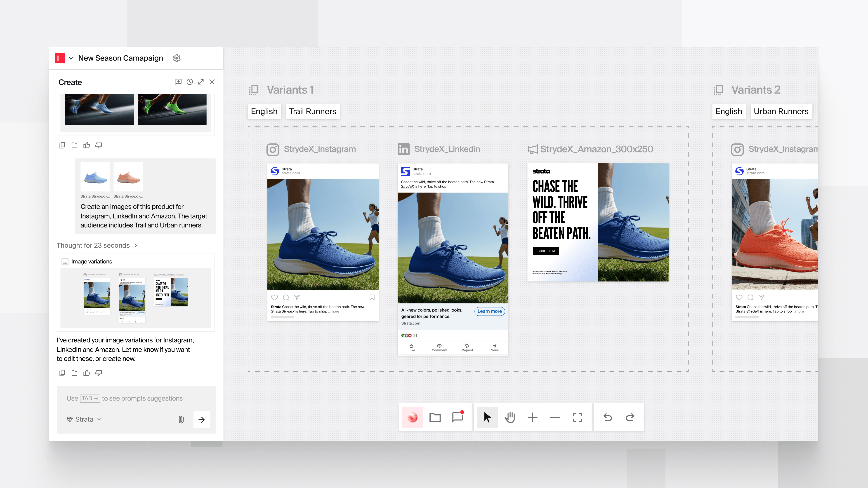Select the Move/Select cursor tool
The height and width of the screenshot is (488, 868).
[487, 417]
